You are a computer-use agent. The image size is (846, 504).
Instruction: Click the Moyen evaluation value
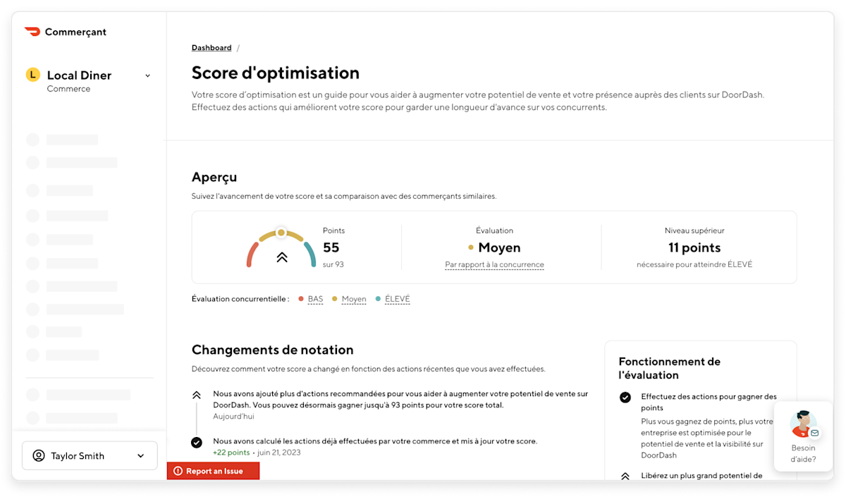499,247
